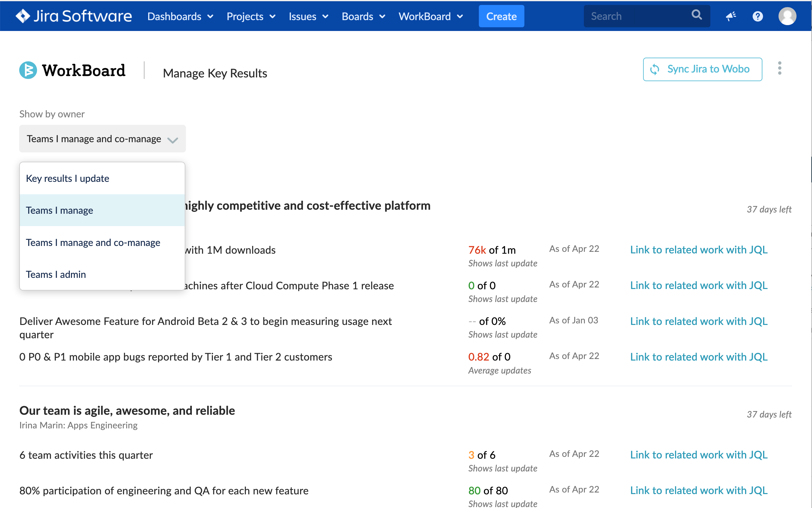Expand the Dashboards menu
Image resolution: width=812 pixels, height=508 pixels.
(180, 16)
